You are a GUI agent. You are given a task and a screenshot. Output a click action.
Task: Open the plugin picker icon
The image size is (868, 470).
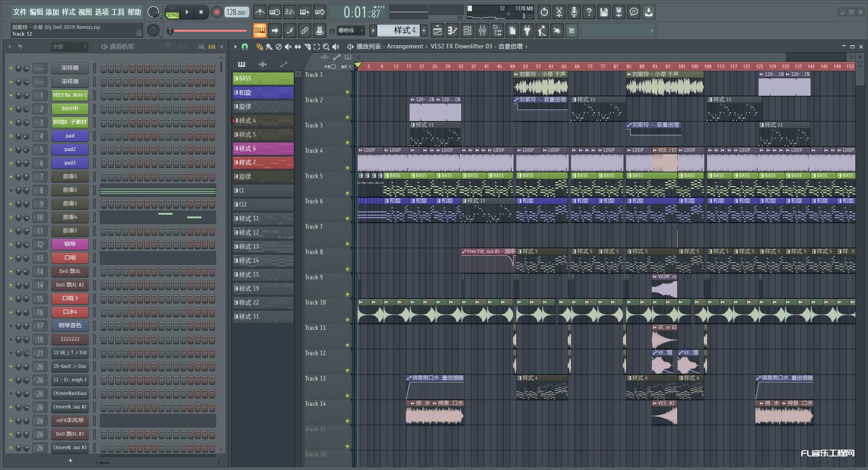coord(527,31)
